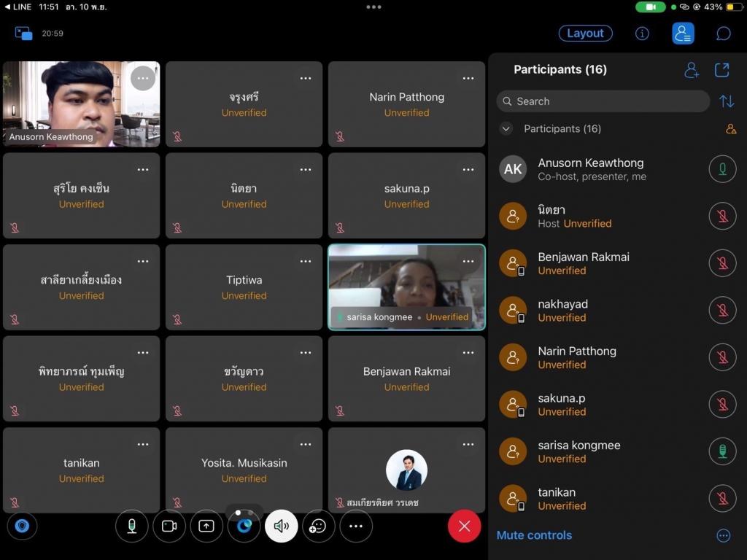The image size is (747, 560).
Task: Pop out the Participants panel
Action: pyautogui.click(x=721, y=70)
